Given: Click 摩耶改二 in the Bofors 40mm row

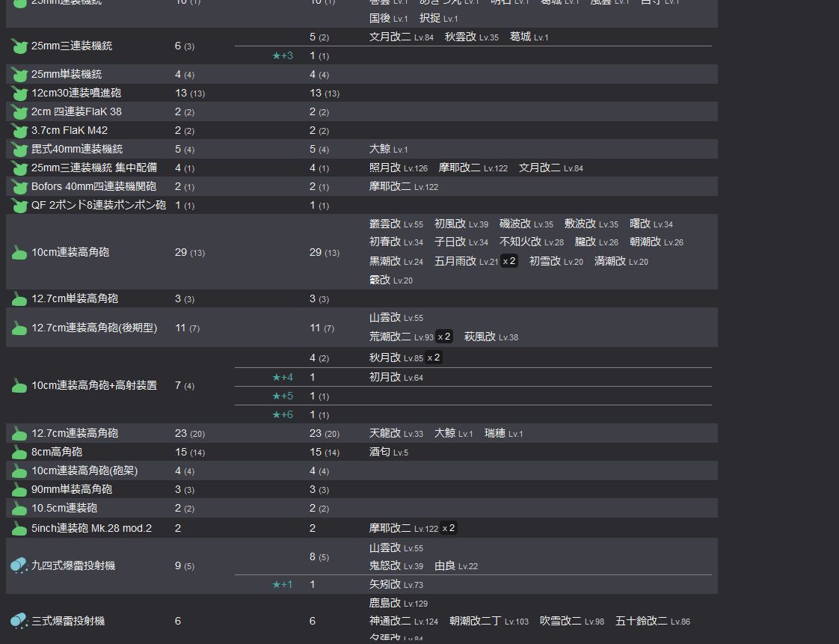Looking at the screenshot, I should (404, 187).
